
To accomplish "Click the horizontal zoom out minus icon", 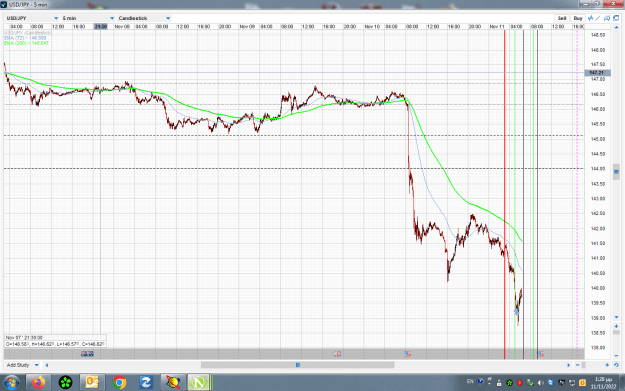I will (x=578, y=365).
